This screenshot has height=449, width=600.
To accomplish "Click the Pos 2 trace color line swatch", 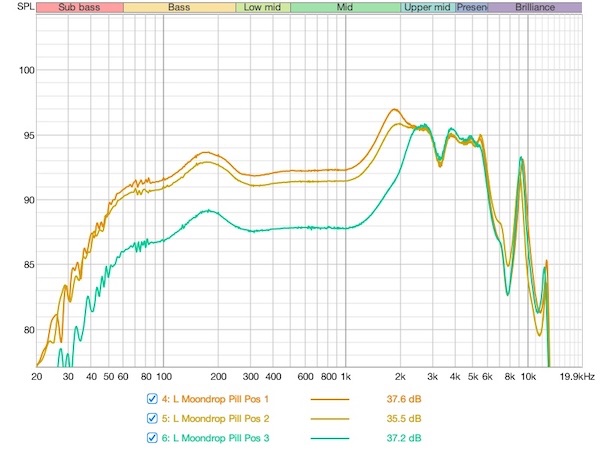I will pos(337,419).
